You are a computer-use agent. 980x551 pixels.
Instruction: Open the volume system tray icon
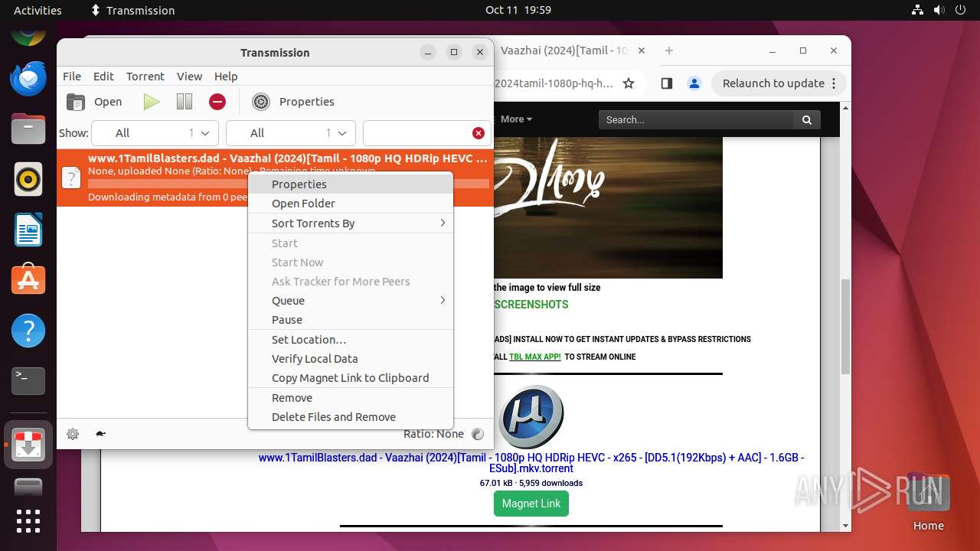(x=939, y=10)
